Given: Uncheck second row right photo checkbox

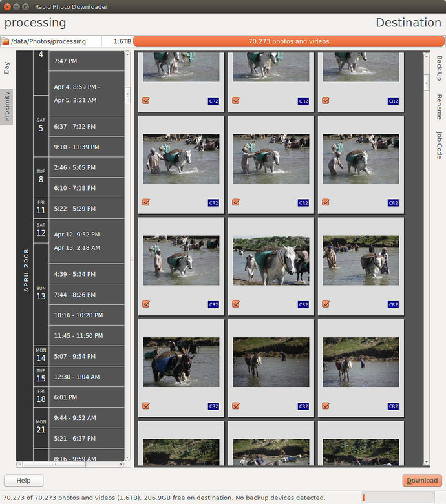Looking at the screenshot, I should [x=326, y=202].
